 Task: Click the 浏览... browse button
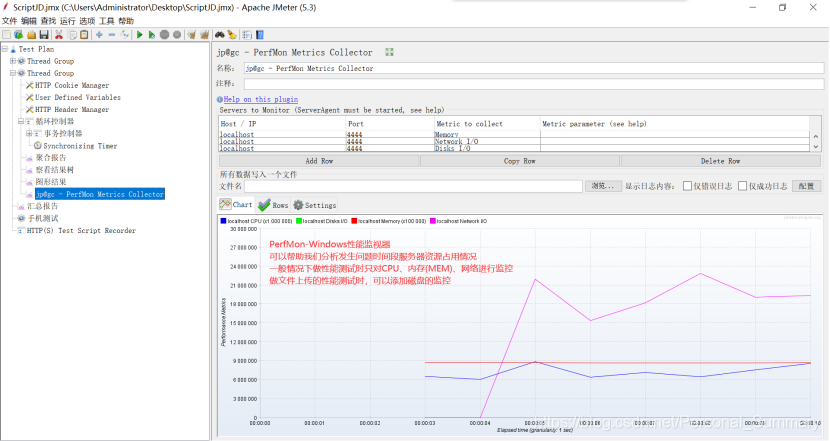(603, 186)
